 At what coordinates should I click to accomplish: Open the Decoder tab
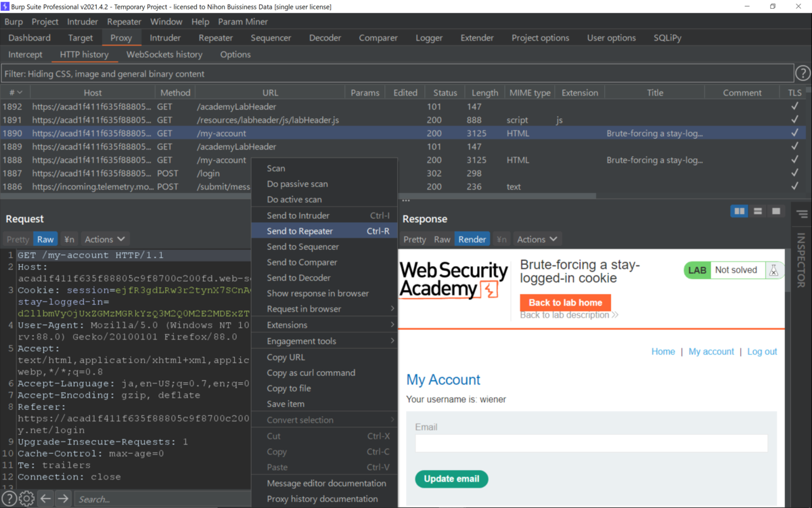[325, 38]
